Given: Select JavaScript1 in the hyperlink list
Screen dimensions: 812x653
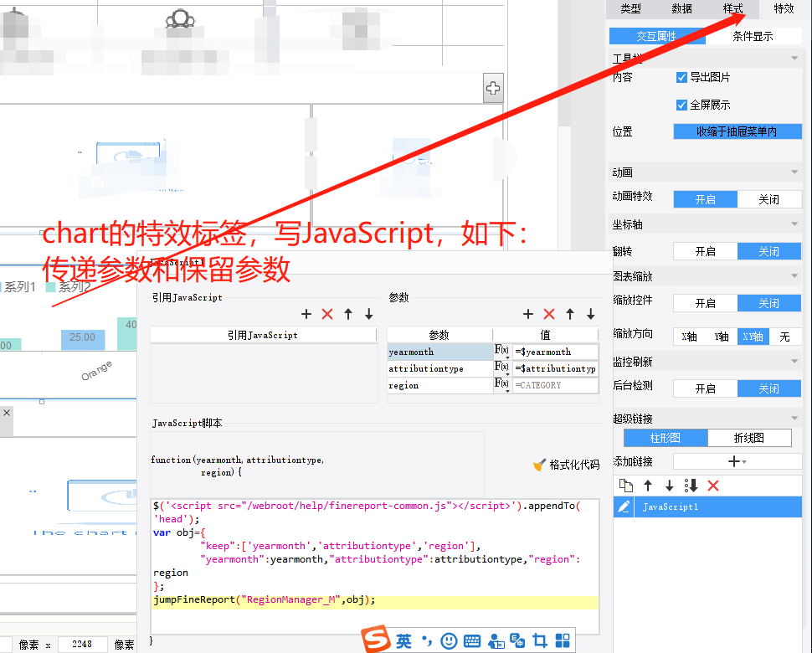Looking at the screenshot, I should (707, 506).
